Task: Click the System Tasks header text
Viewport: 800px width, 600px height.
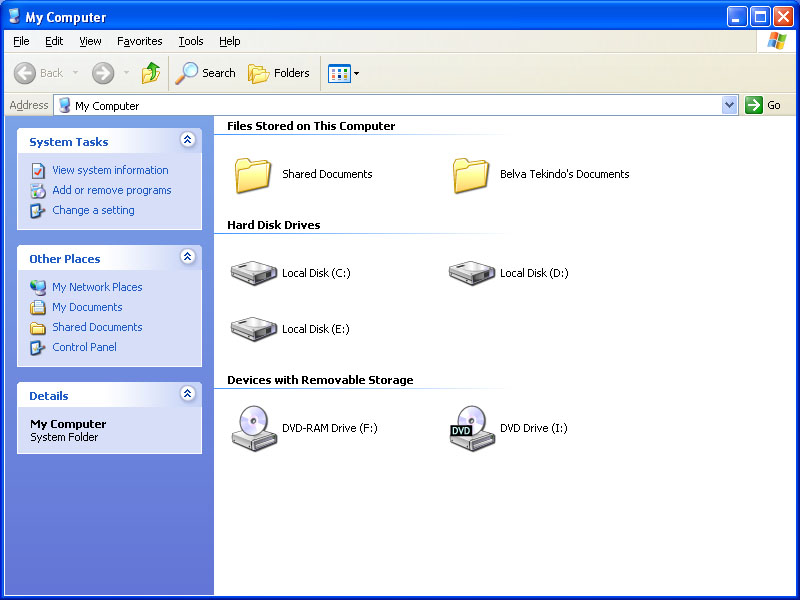Action: pyautogui.click(x=69, y=142)
